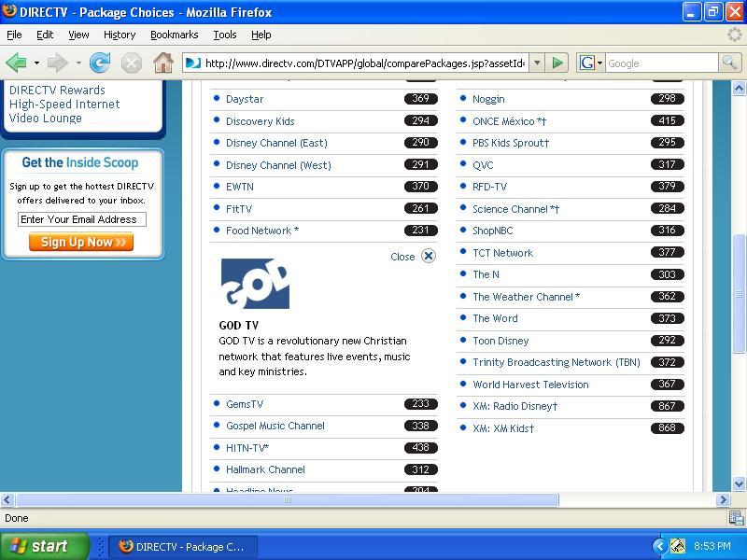
Task: Click the Discovery Kids channel link
Action: point(261,121)
